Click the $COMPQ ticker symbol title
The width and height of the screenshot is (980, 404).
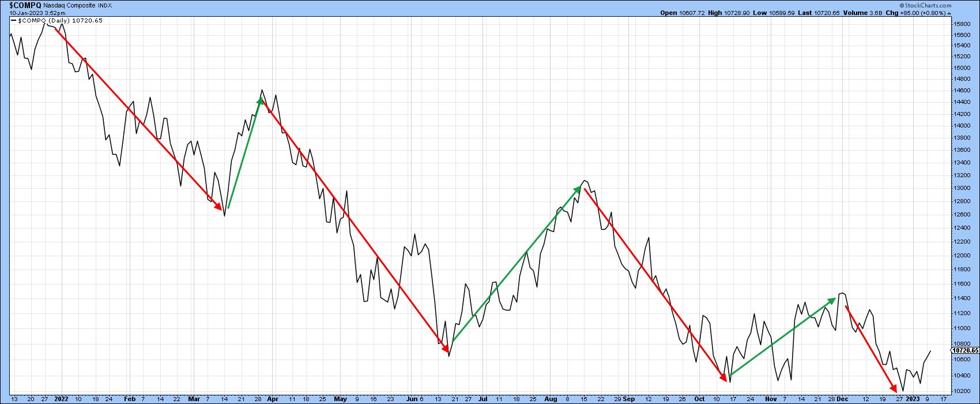(25, 5)
